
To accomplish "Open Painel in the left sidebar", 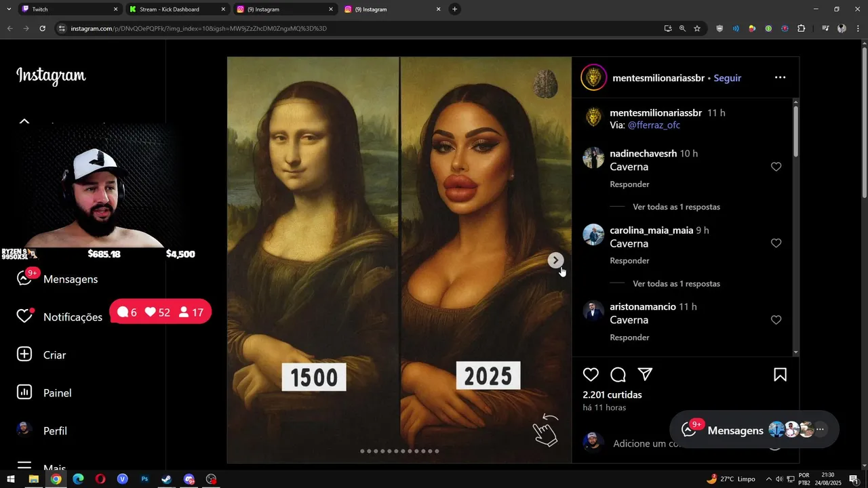I will pyautogui.click(x=45, y=393).
